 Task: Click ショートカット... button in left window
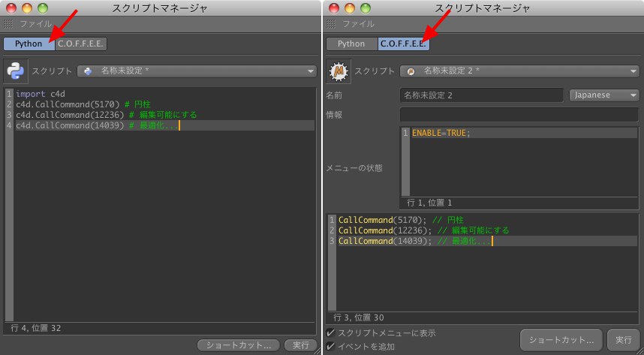coord(239,345)
